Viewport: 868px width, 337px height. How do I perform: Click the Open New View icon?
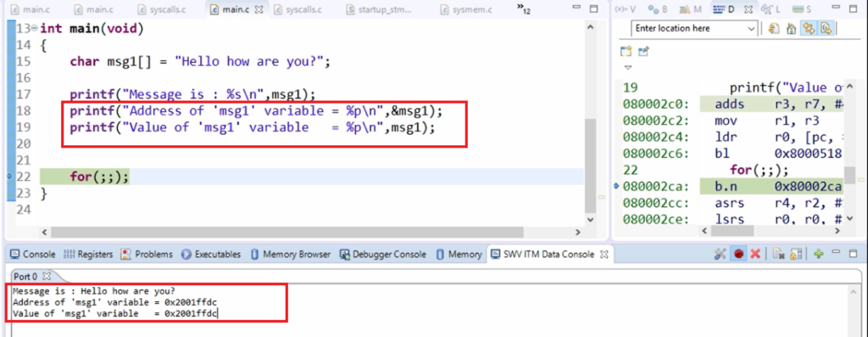point(626,52)
